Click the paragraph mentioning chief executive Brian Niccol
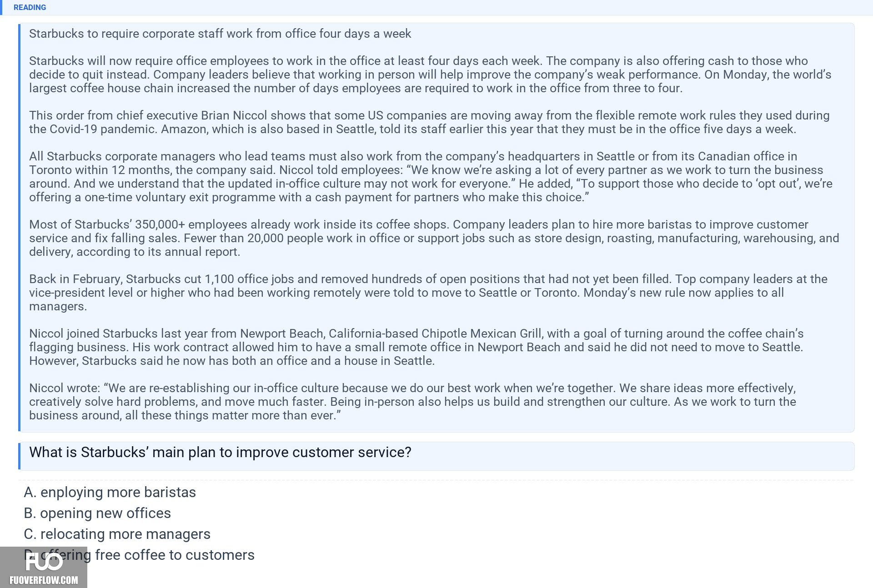Viewport: 873px width, 588px height. click(429, 122)
